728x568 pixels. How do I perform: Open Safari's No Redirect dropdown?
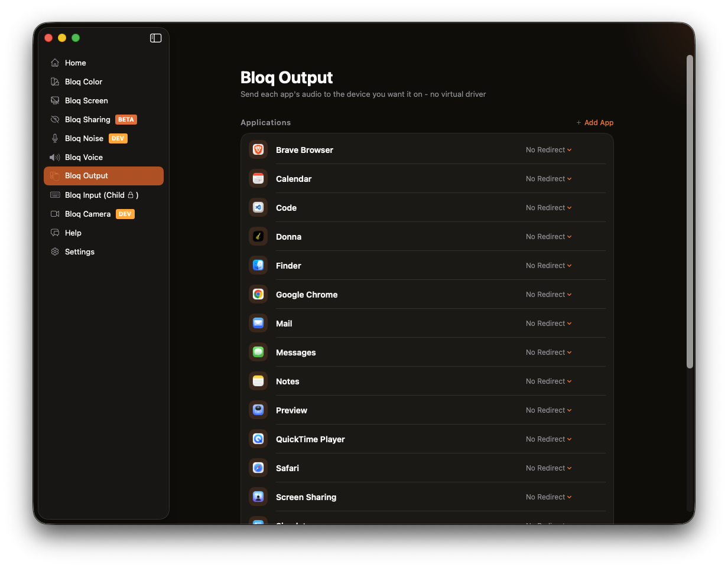pyautogui.click(x=549, y=468)
